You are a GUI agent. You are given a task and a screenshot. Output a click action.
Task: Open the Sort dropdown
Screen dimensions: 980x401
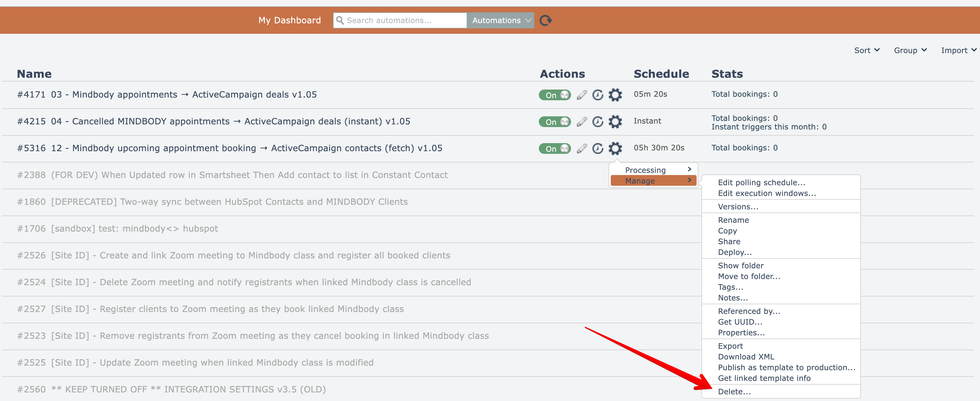tap(866, 50)
